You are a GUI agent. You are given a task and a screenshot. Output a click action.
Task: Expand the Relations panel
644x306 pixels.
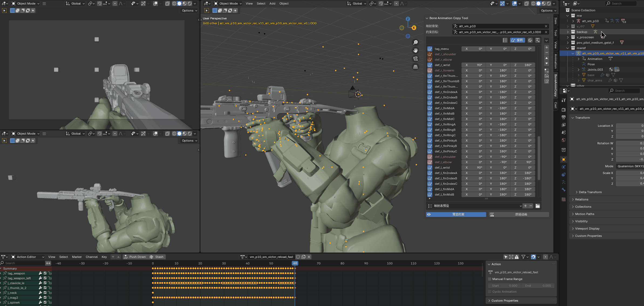tap(582, 199)
